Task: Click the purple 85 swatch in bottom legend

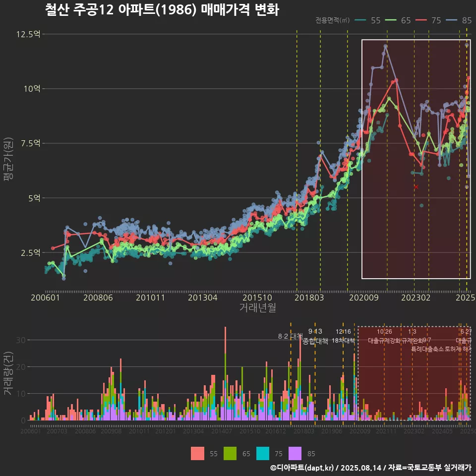Action: tap(295, 454)
